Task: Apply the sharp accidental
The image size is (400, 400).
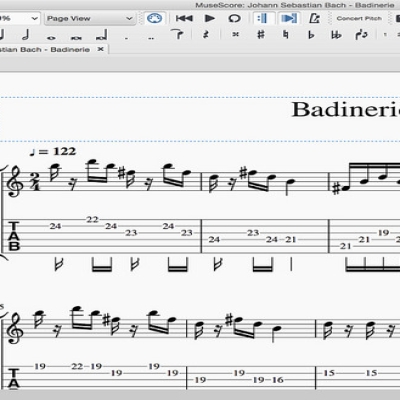Action: point(261,34)
